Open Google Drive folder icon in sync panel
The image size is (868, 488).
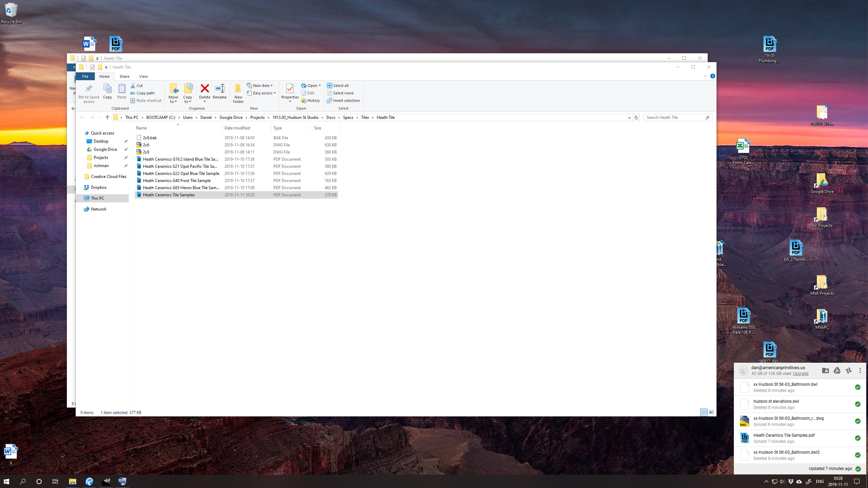(825, 370)
